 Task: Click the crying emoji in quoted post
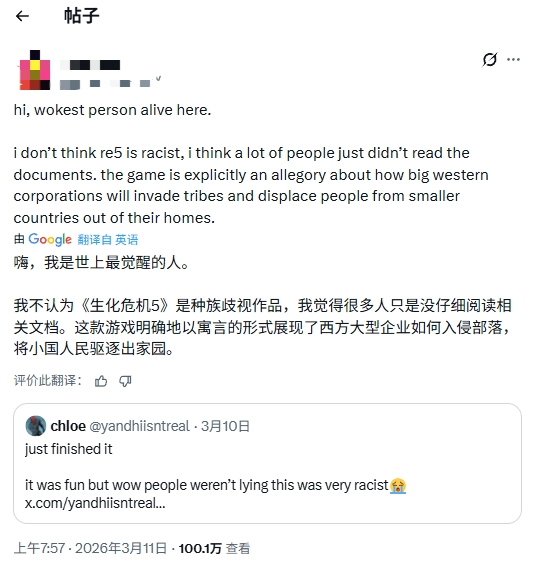point(398,485)
